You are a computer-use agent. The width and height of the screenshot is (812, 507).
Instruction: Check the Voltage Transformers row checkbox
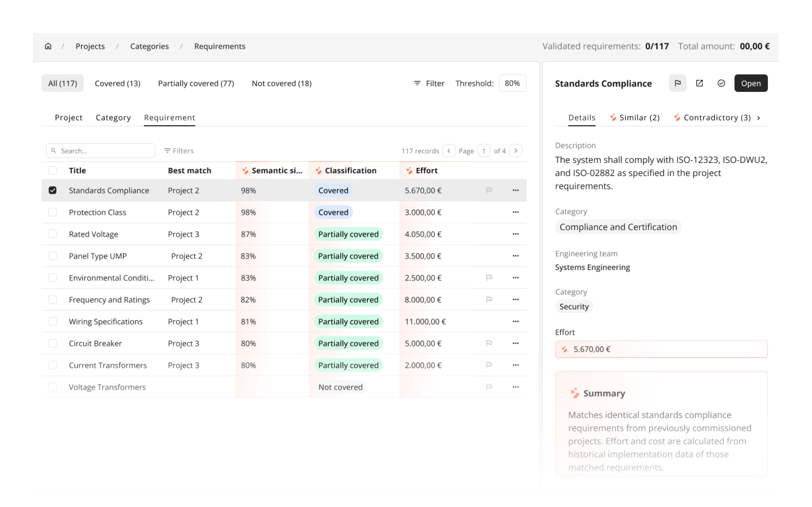53,387
